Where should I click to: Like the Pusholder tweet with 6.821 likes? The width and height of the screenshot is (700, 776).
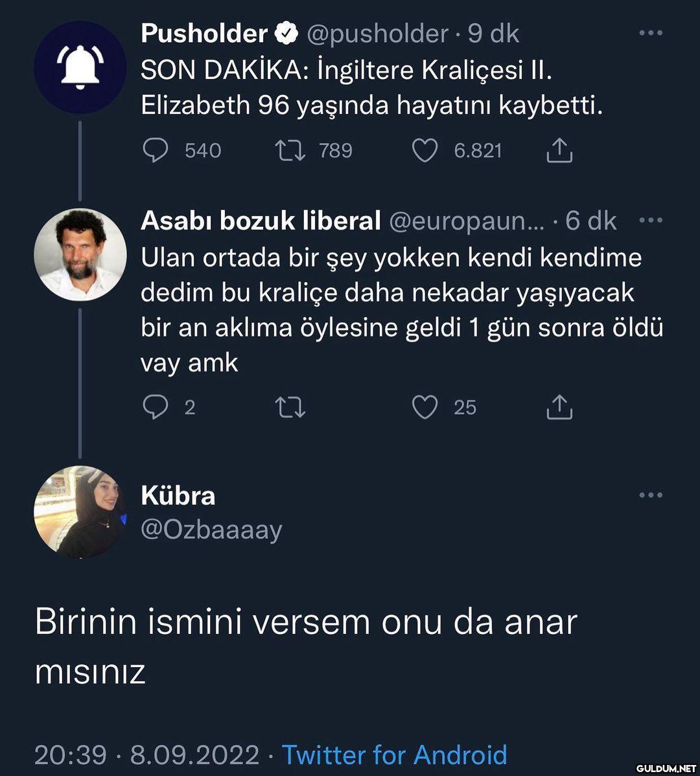tap(425, 150)
